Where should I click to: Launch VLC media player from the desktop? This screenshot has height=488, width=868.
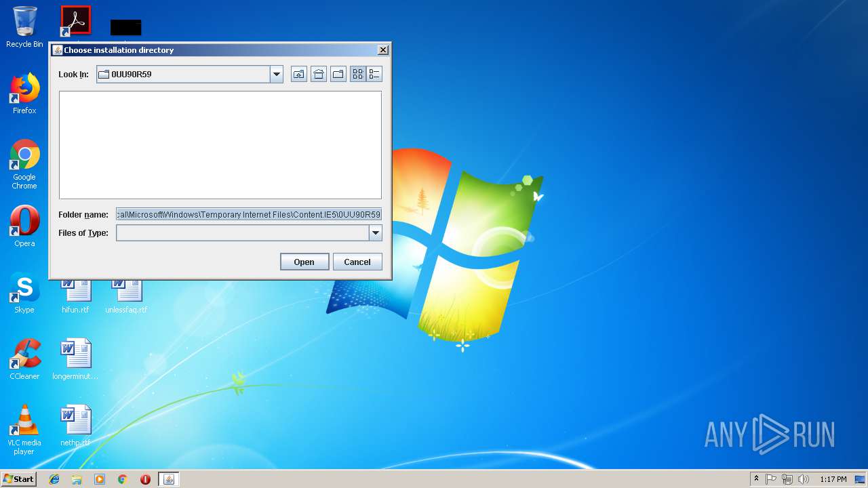(x=24, y=430)
